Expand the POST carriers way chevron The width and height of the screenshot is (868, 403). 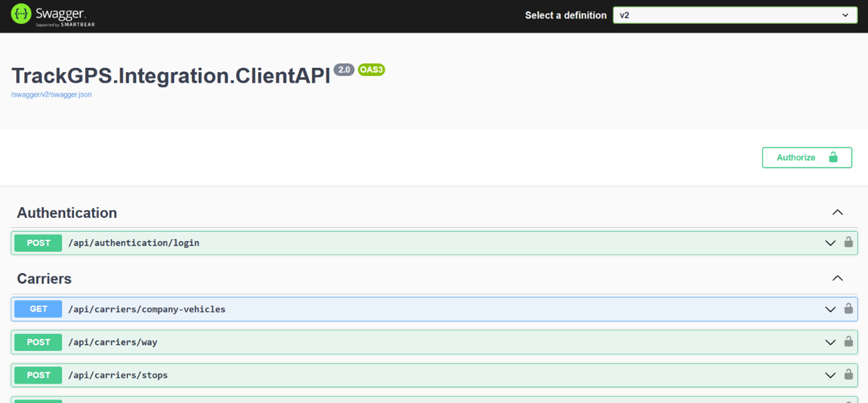pos(830,342)
